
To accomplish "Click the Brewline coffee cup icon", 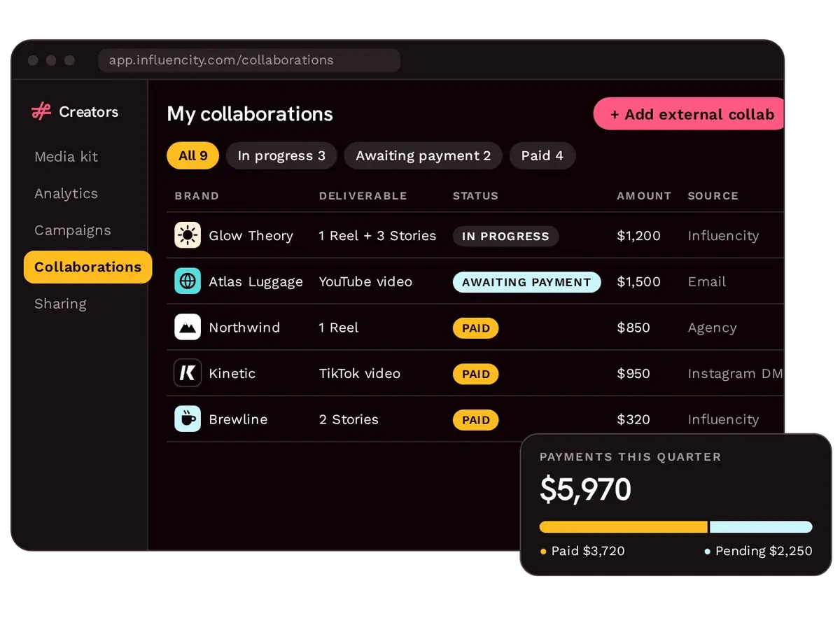I will [x=188, y=419].
